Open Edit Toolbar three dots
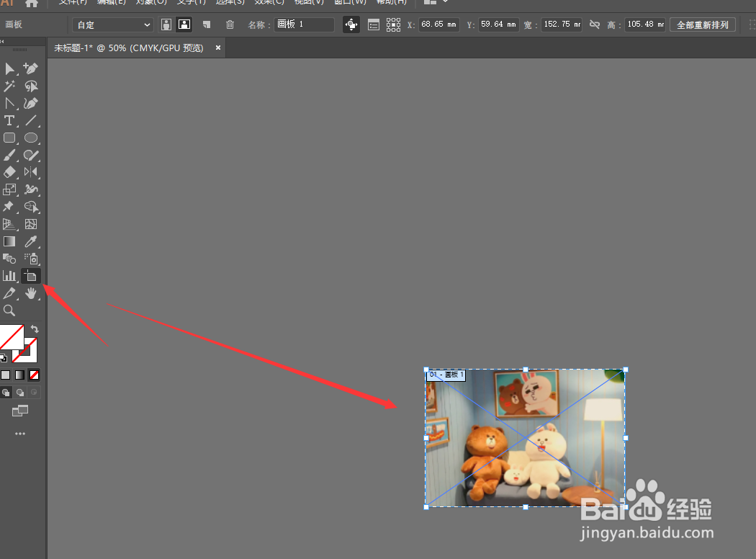Viewport: 756px width, 559px height. [19, 434]
